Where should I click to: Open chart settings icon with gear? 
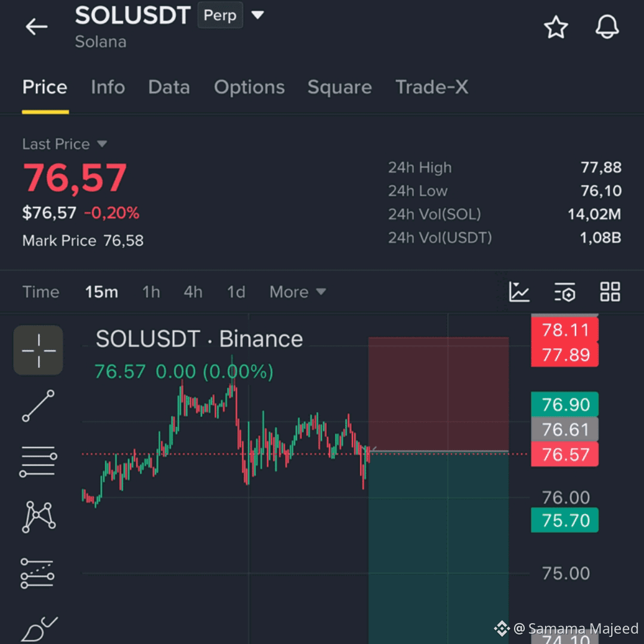coord(565,292)
